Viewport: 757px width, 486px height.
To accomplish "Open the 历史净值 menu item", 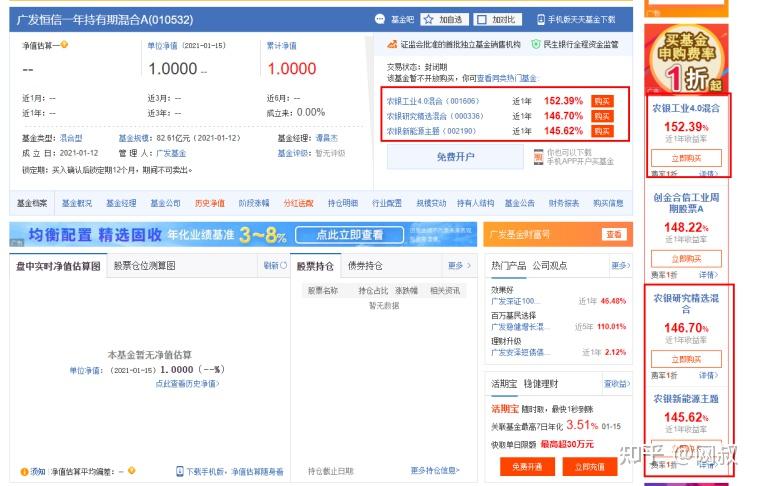I will tap(210, 203).
